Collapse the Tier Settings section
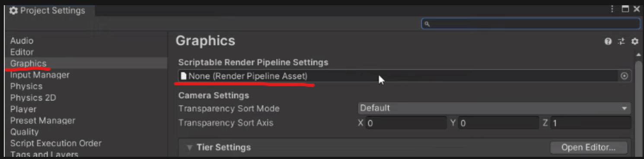644x159 pixels. pyautogui.click(x=190, y=148)
